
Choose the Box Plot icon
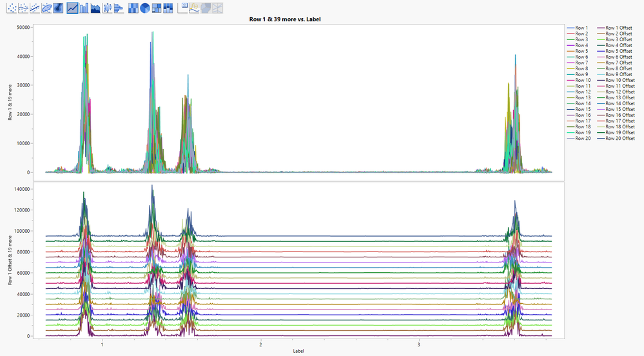point(107,8)
